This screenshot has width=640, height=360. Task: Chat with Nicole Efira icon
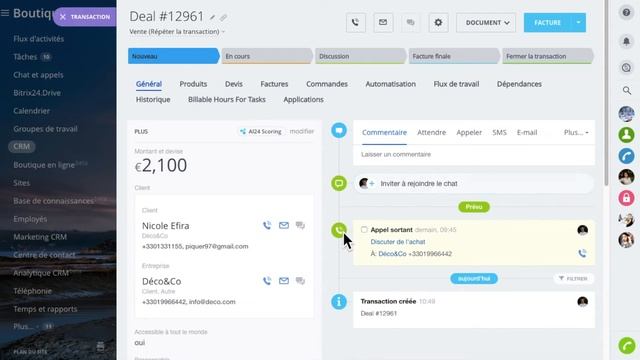(x=300, y=225)
